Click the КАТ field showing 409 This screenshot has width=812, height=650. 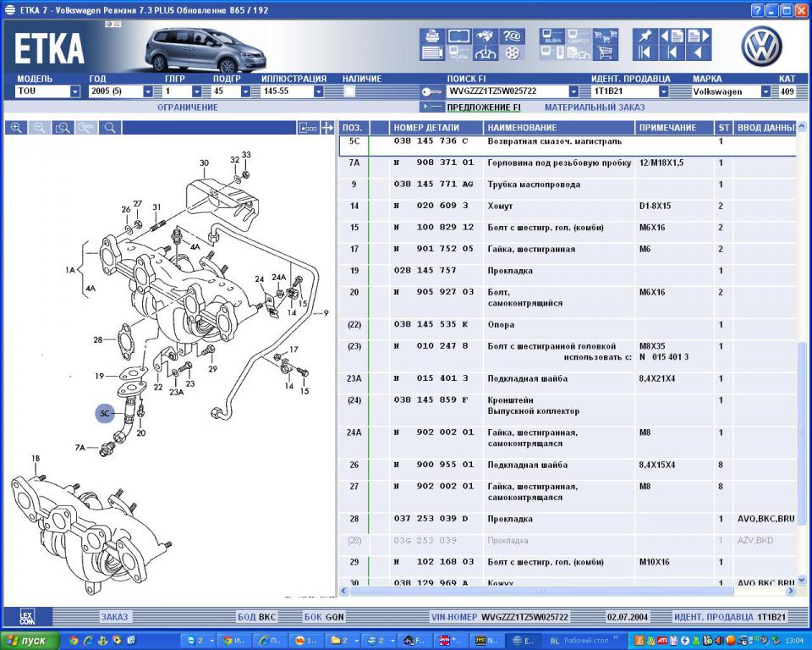click(x=787, y=91)
